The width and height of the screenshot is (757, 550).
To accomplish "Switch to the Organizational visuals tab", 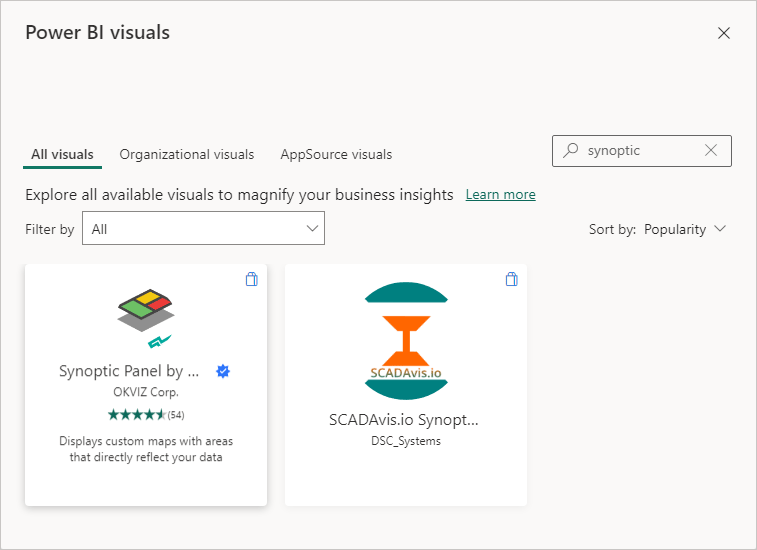I will [x=187, y=155].
